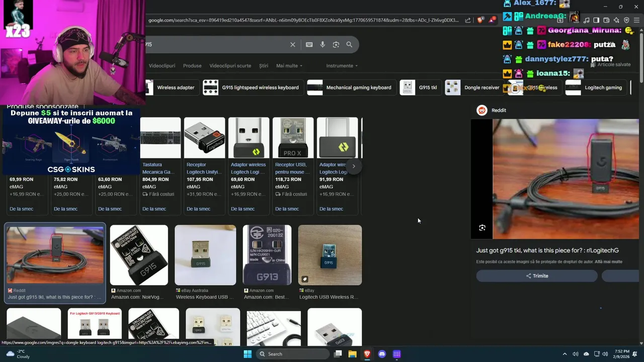644x362 pixels.
Task: Open the Brave Shields lion icon
Action: [480, 20]
